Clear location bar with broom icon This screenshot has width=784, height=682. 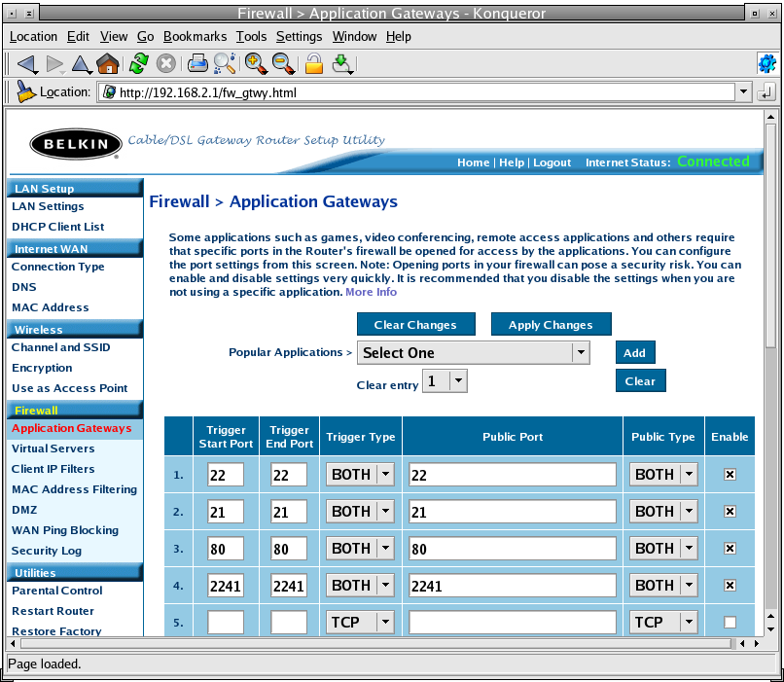[25, 92]
